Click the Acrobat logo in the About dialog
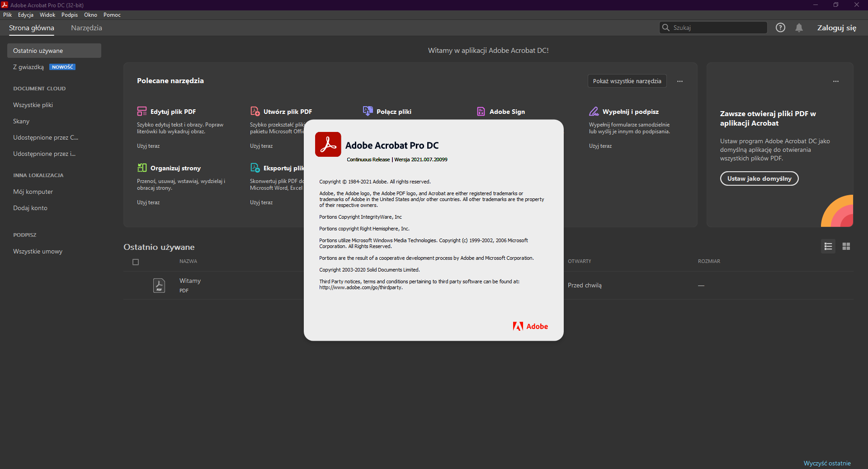Screen dimensions: 868x469 (x=328, y=145)
